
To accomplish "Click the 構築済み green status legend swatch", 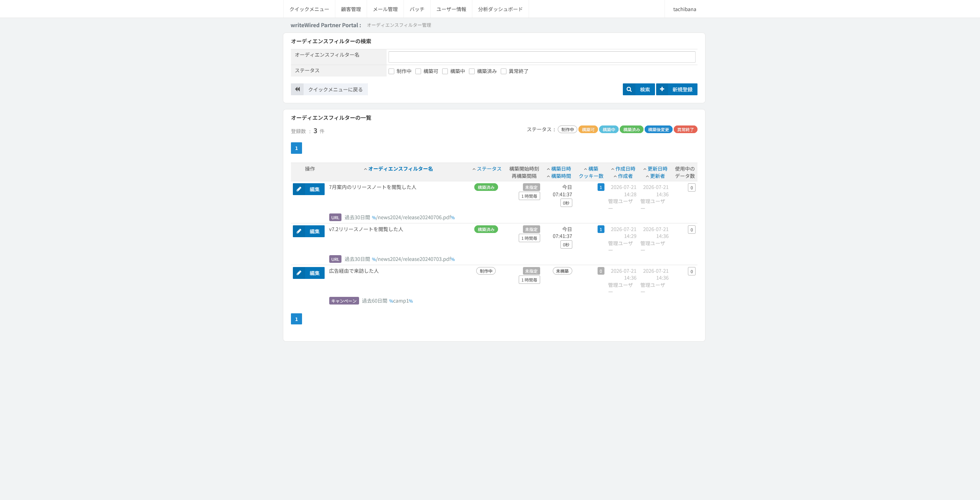I will (632, 130).
